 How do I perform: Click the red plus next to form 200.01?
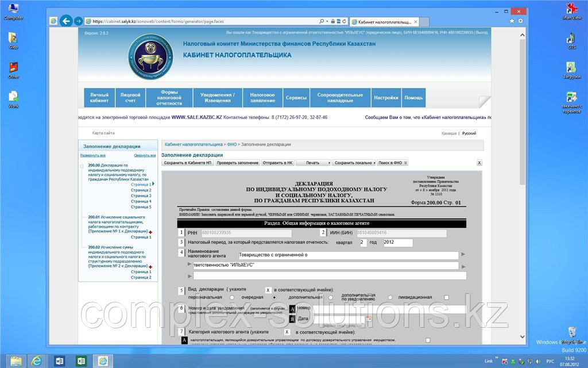tap(151, 232)
